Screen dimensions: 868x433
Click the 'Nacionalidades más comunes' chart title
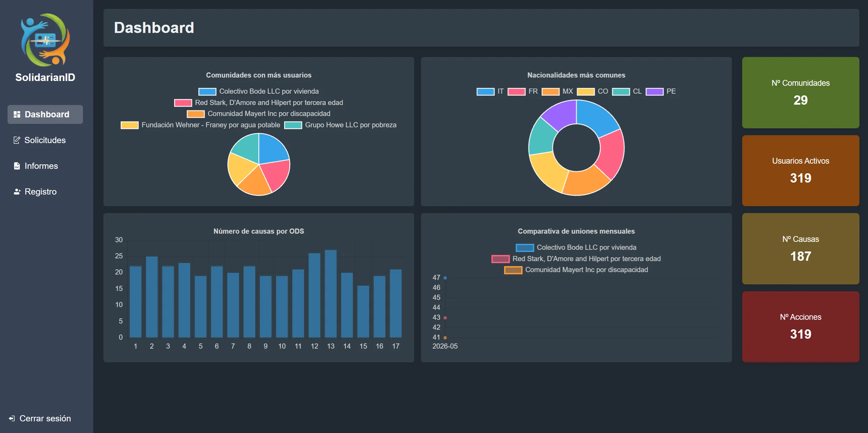point(576,75)
